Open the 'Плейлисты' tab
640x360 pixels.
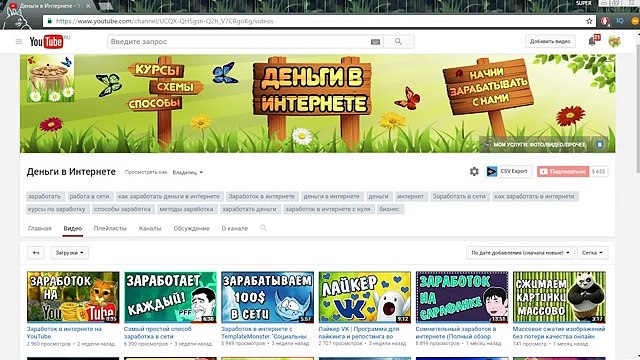point(110,228)
